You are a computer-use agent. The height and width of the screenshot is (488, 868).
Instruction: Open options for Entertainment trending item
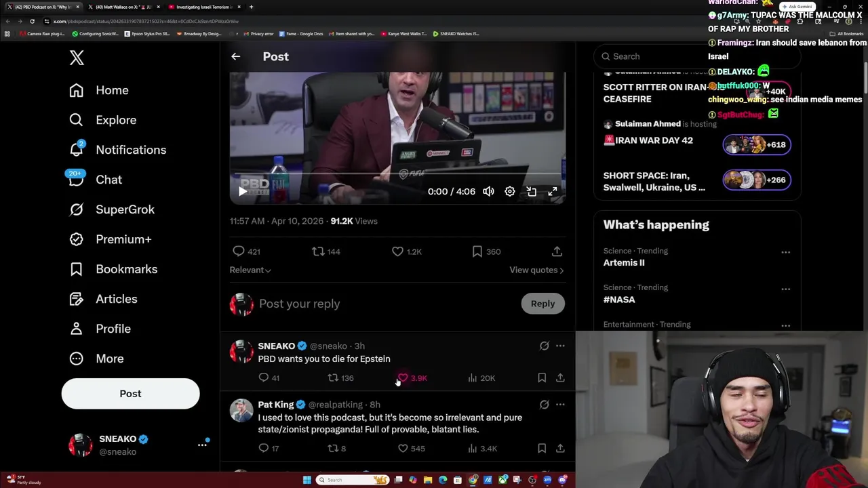[x=785, y=325]
